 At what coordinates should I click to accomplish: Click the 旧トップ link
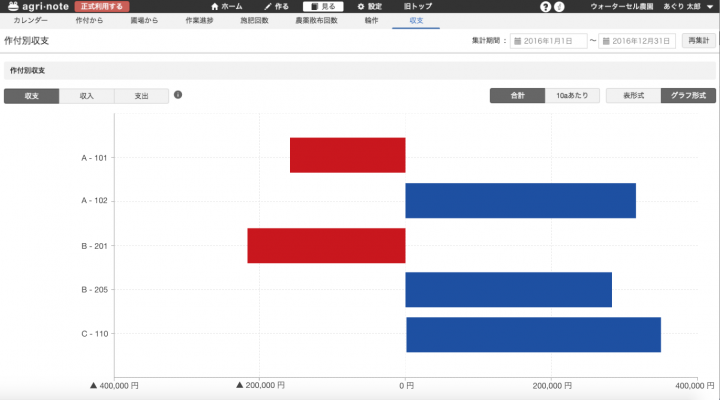point(418,6)
